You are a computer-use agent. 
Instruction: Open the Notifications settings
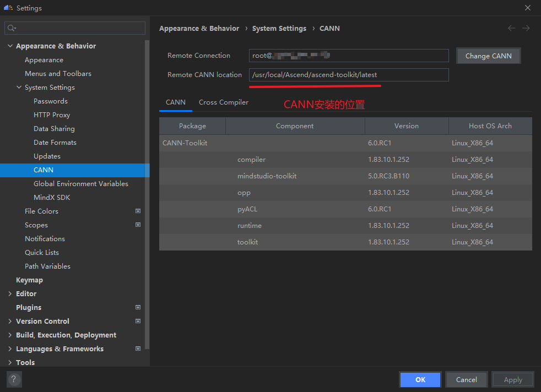tap(45, 238)
